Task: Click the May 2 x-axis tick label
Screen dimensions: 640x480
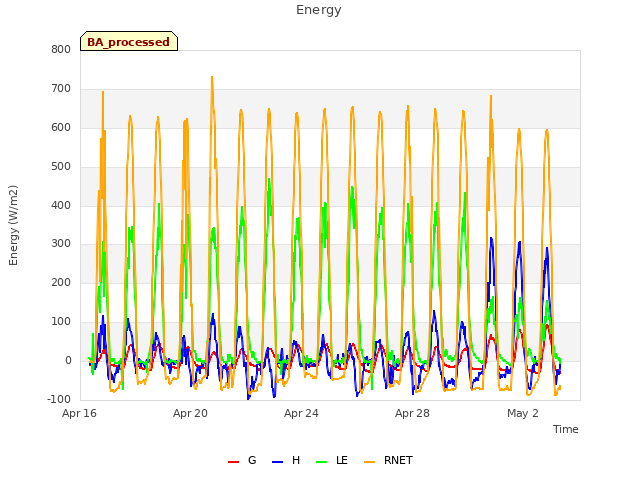Action: 523,413
